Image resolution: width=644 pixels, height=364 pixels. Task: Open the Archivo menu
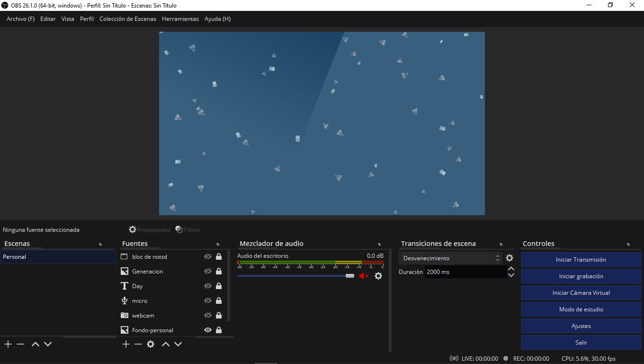[20, 19]
